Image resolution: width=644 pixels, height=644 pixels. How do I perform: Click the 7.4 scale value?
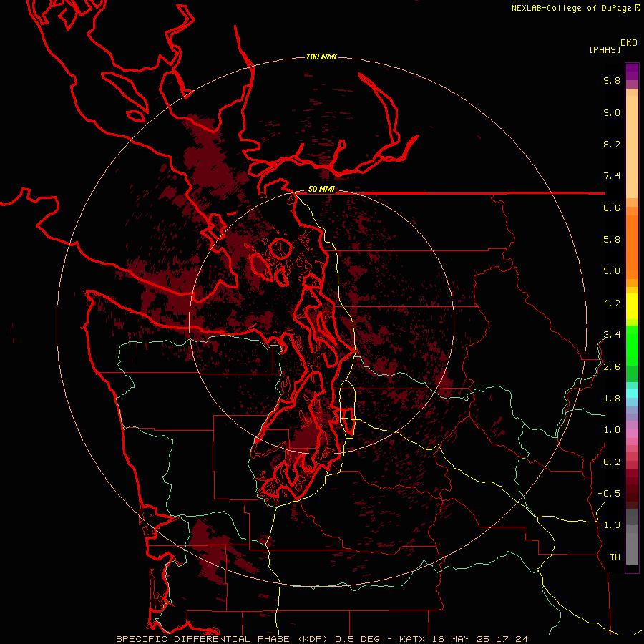click(612, 176)
